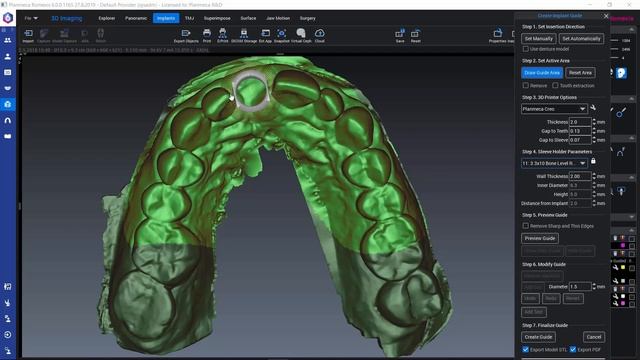Click the Set Manually button
This screenshot has width=640, height=360.
point(539,39)
